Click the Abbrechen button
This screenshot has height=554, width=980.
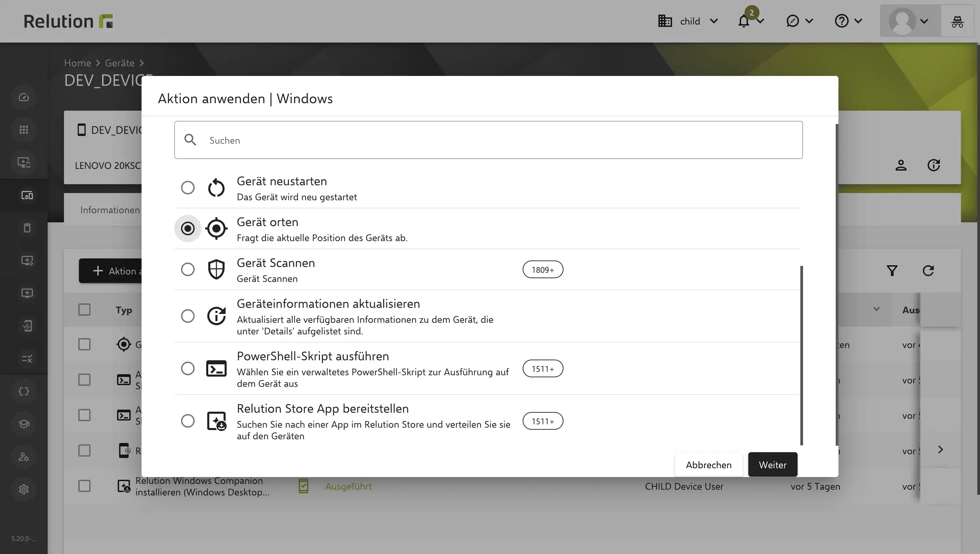[x=709, y=465]
